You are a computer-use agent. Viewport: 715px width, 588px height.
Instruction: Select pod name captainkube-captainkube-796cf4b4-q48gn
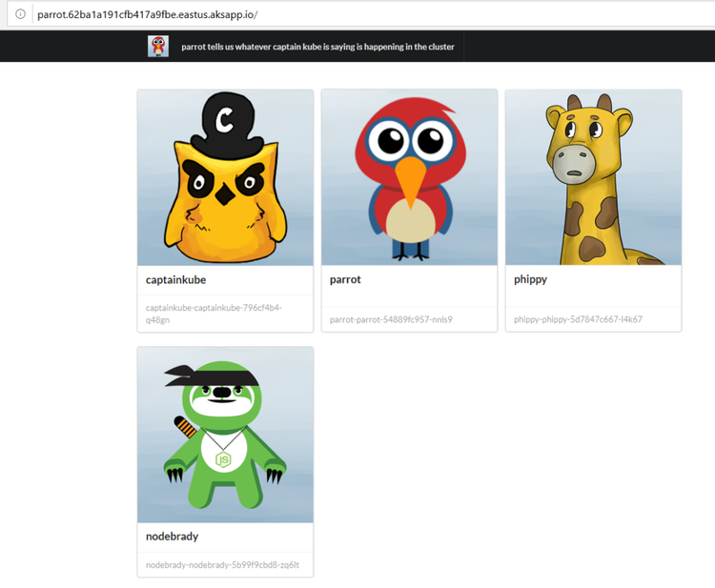click(214, 314)
